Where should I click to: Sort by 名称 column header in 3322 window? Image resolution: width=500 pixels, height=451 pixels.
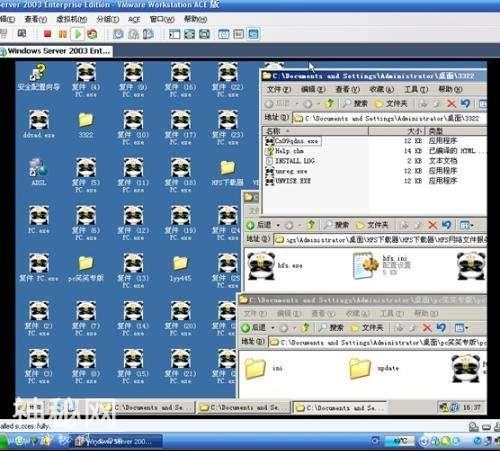pos(315,131)
